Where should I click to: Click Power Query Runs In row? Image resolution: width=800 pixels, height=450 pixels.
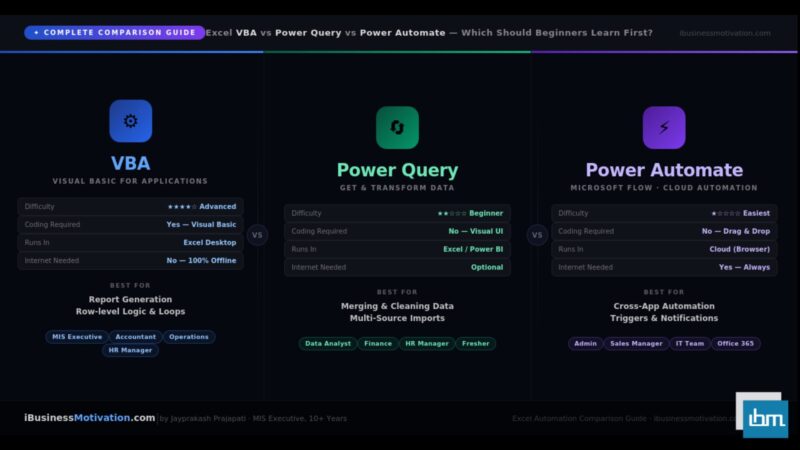[397, 249]
